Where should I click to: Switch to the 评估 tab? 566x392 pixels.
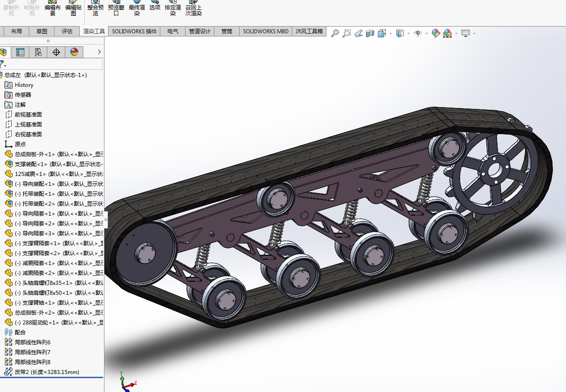click(x=67, y=32)
